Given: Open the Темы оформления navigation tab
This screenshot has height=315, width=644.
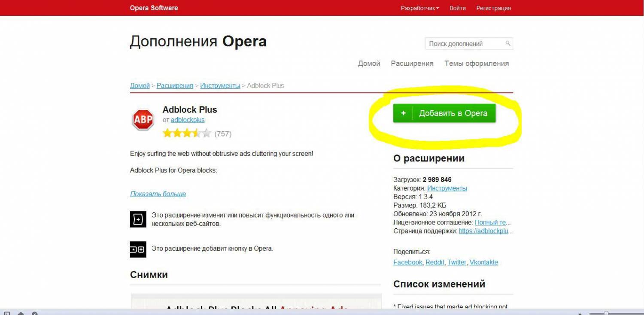Looking at the screenshot, I should 477,64.
